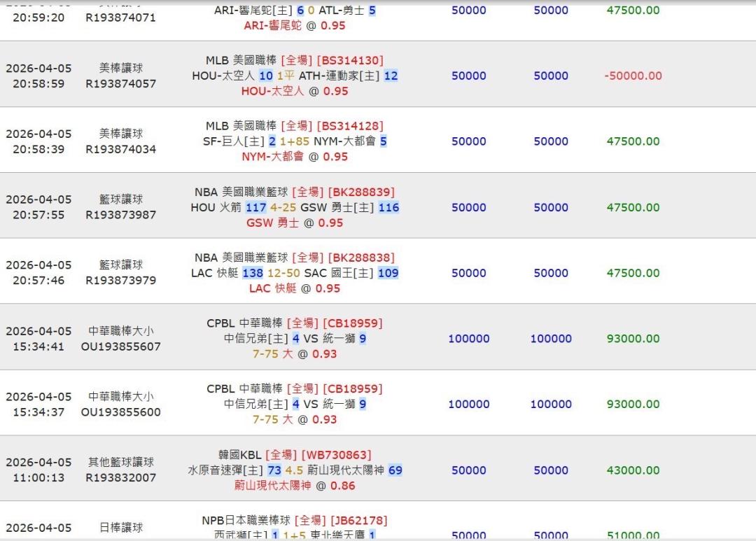Click pick HOU-太空人 @ 0.95

295,91
